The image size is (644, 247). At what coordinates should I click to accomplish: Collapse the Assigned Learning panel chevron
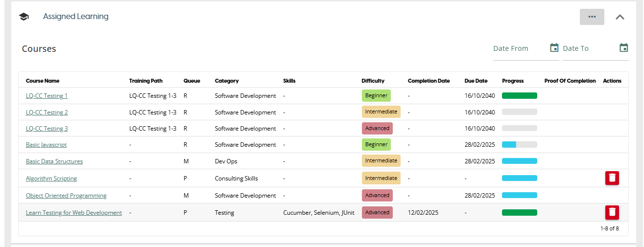[x=620, y=17]
